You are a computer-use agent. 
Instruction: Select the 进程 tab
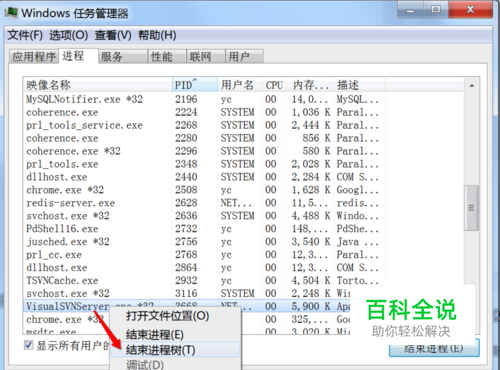click(x=78, y=56)
